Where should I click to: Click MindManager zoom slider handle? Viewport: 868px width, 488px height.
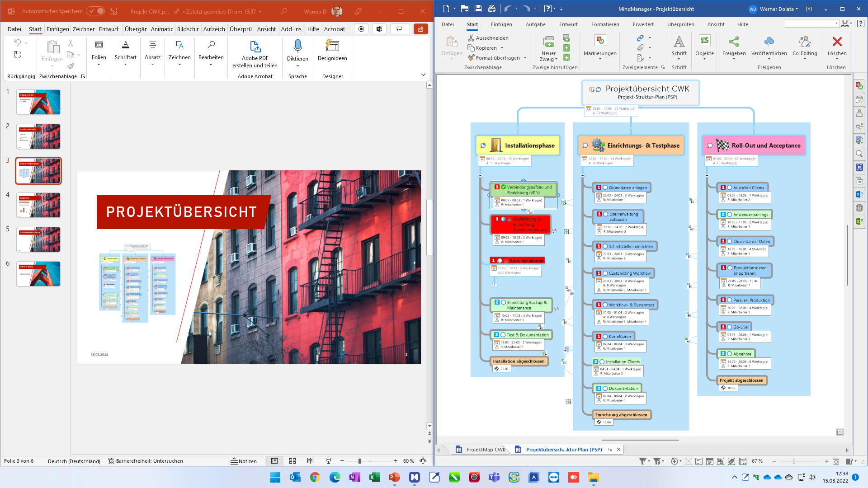794,461
